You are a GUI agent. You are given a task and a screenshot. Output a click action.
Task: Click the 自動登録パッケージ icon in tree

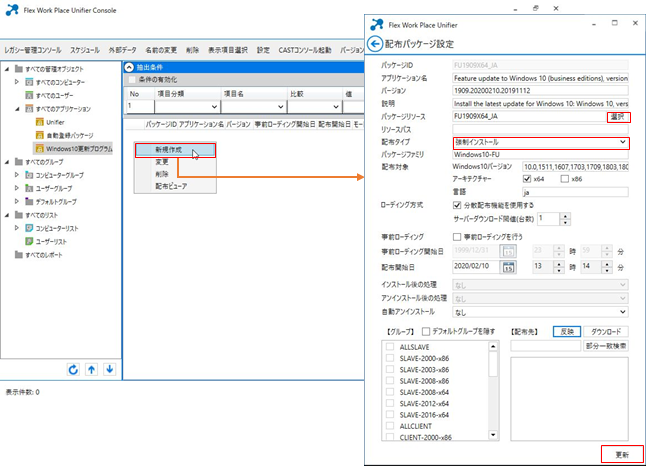tap(40, 135)
